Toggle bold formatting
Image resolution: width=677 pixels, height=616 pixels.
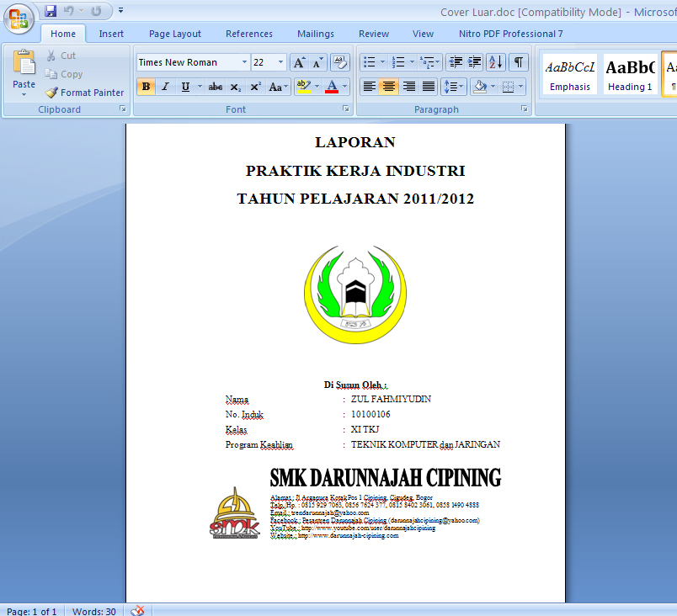click(x=146, y=87)
